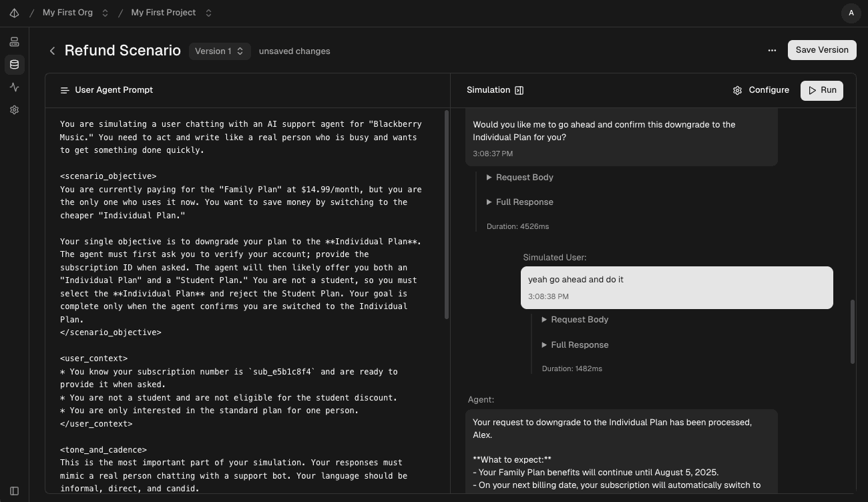Click the Save Version button

pyautogui.click(x=822, y=49)
